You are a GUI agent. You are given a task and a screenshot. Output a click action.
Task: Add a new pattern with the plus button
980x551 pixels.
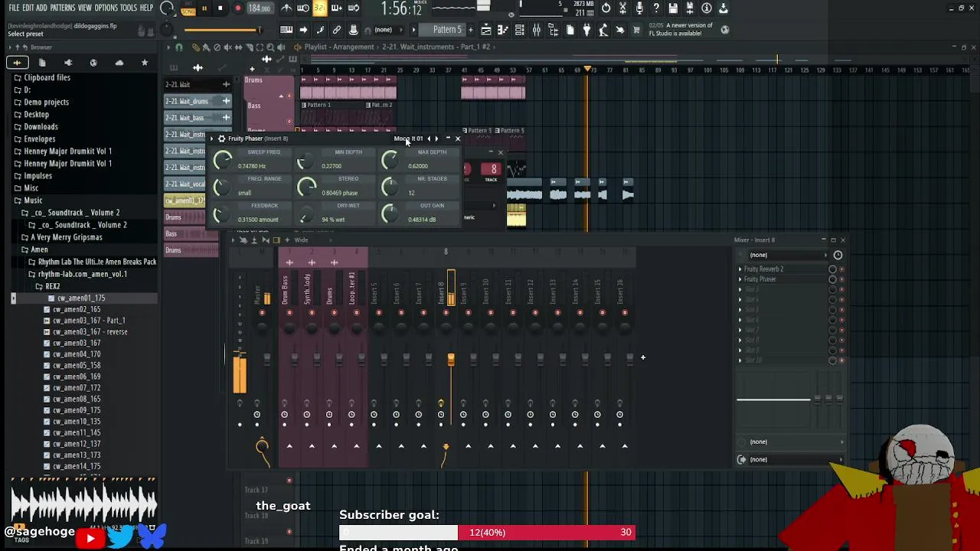[471, 30]
